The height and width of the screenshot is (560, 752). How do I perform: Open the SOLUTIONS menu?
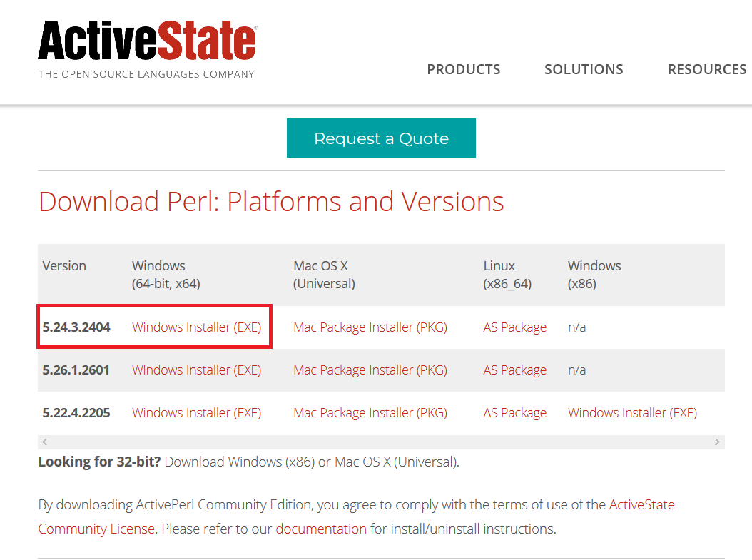click(584, 69)
